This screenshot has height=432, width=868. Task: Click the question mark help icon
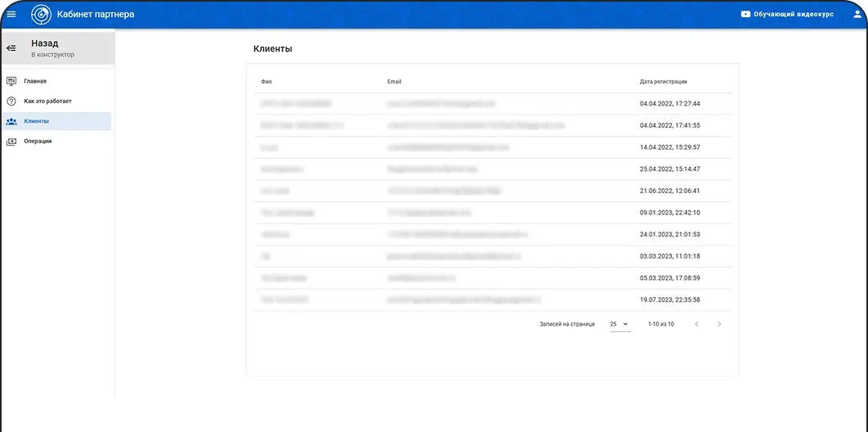(x=11, y=101)
